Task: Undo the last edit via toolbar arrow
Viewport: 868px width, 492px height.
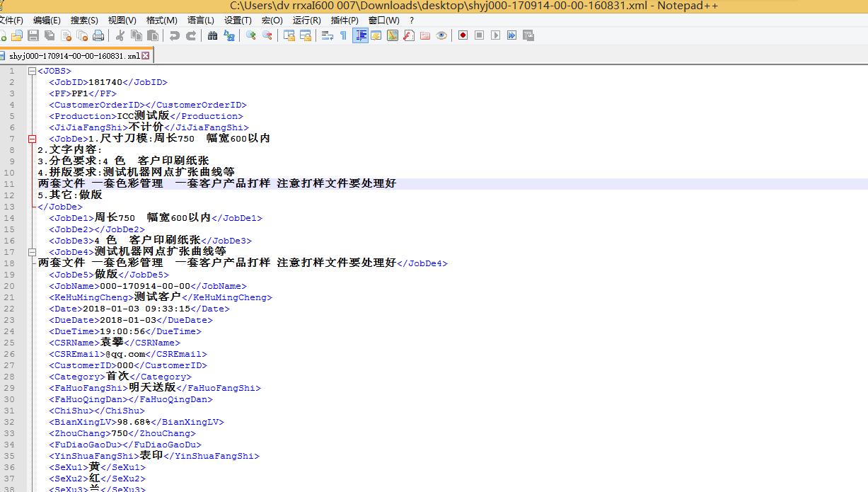Action: [174, 35]
